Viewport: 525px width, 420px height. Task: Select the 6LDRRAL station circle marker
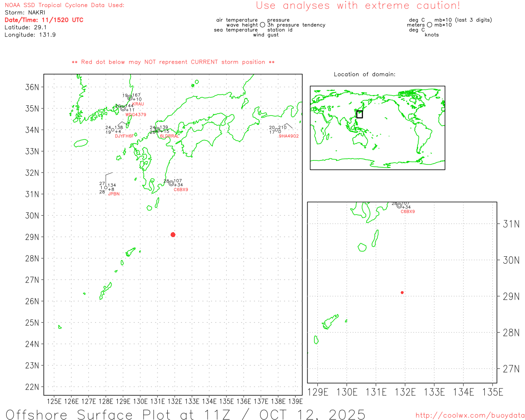point(157,130)
